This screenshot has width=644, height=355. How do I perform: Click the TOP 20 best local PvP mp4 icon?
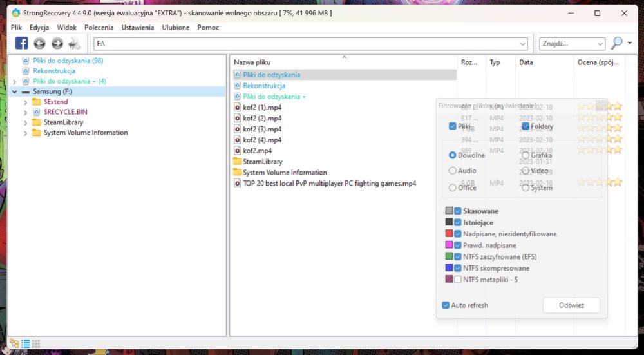(x=238, y=183)
